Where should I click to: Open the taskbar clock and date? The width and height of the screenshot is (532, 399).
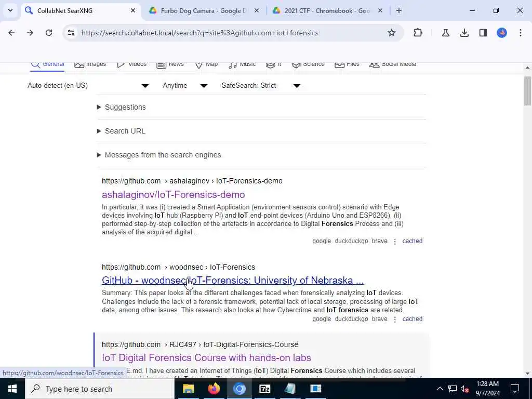click(x=487, y=389)
